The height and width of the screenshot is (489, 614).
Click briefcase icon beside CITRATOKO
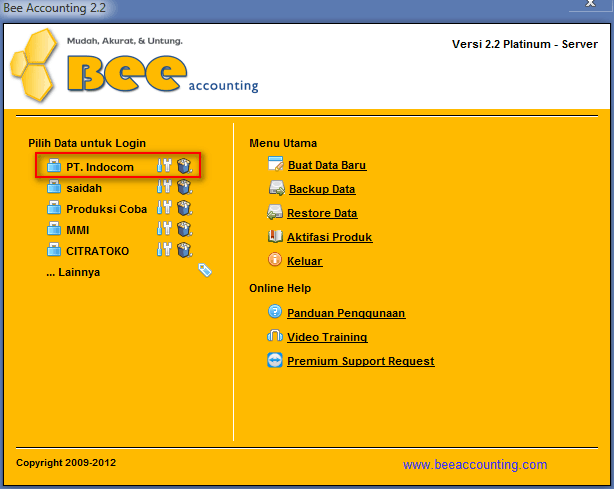pyautogui.click(x=54, y=250)
